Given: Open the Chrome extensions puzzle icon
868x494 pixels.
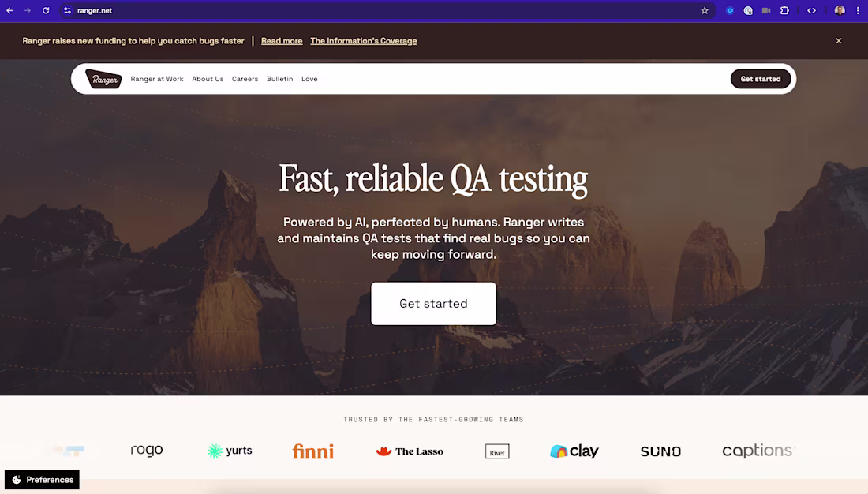Looking at the screenshot, I should [x=784, y=11].
